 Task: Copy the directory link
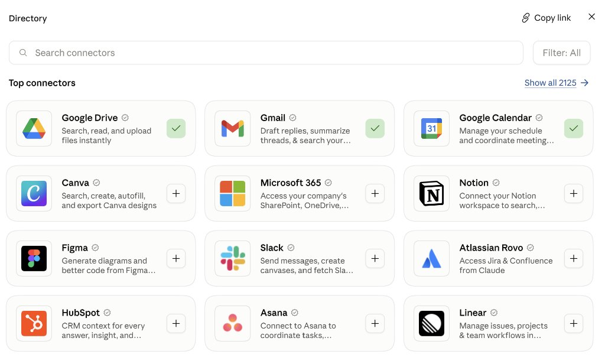click(x=546, y=18)
